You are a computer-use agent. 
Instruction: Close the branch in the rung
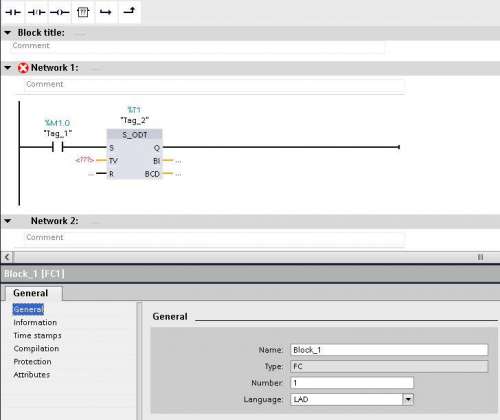[x=129, y=12]
